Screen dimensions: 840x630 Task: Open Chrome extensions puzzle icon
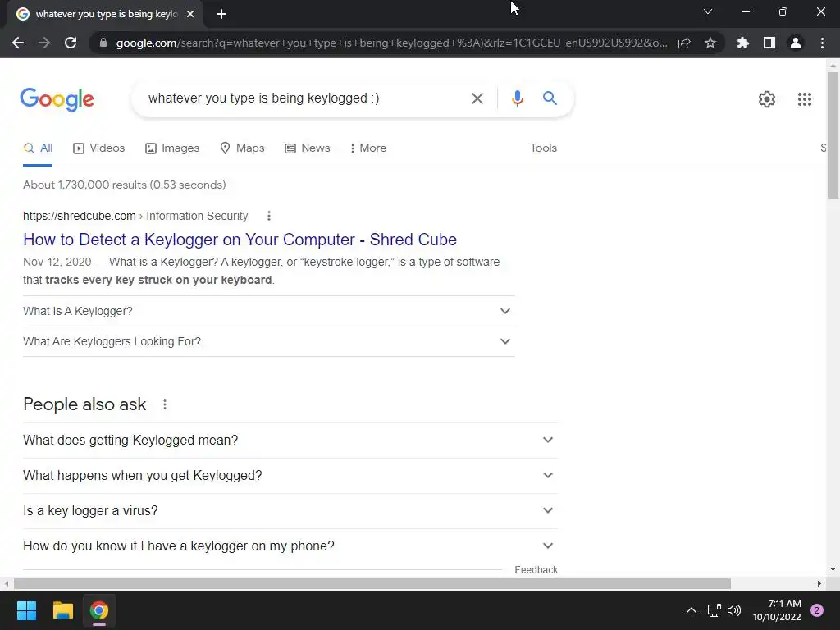tap(742, 43)
